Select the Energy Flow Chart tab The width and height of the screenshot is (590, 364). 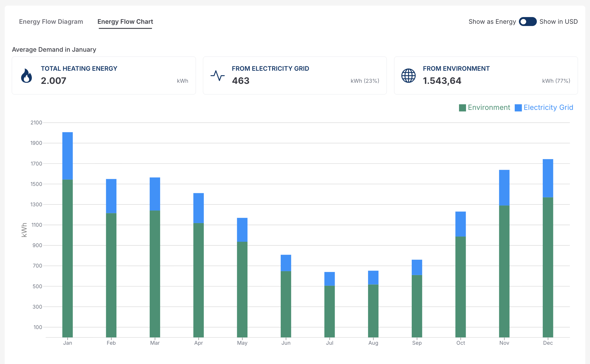point(125,22)
